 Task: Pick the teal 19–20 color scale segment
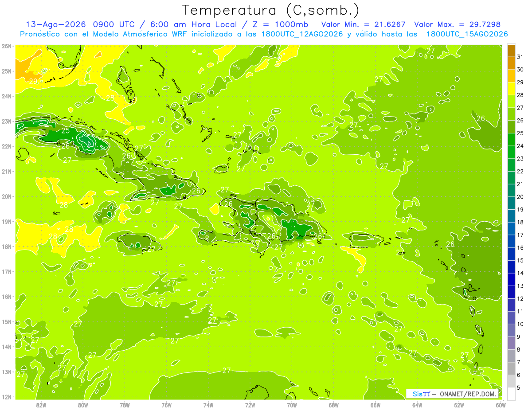[511, 203]
